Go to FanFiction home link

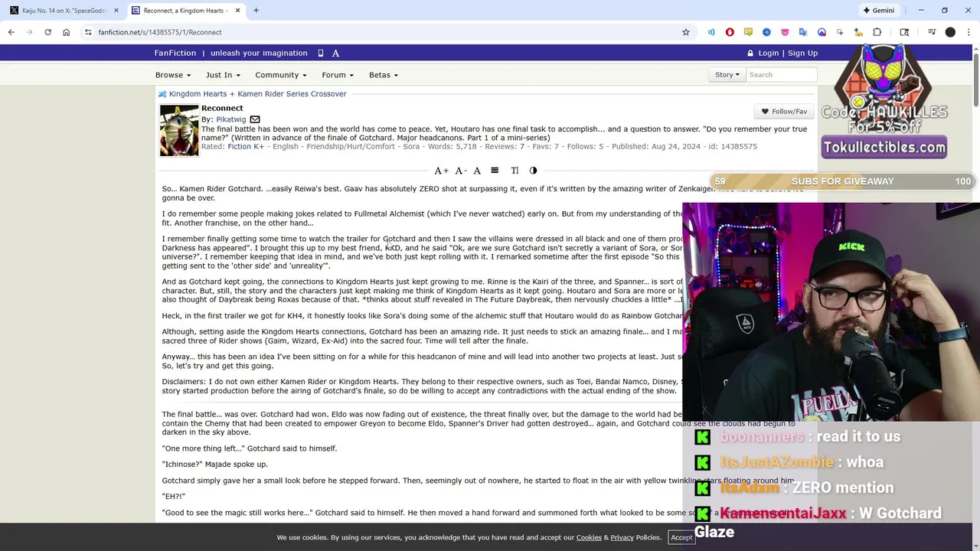pos(175,53)
